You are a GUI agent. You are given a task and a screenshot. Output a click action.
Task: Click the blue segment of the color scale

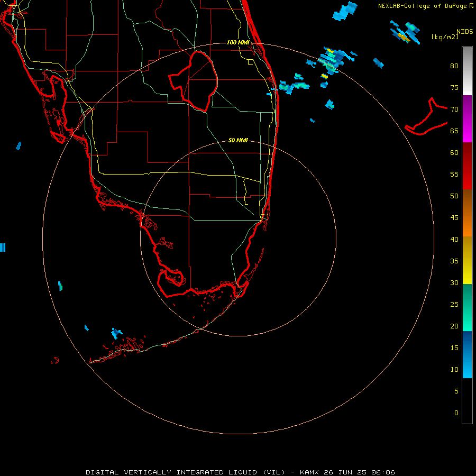467,354
